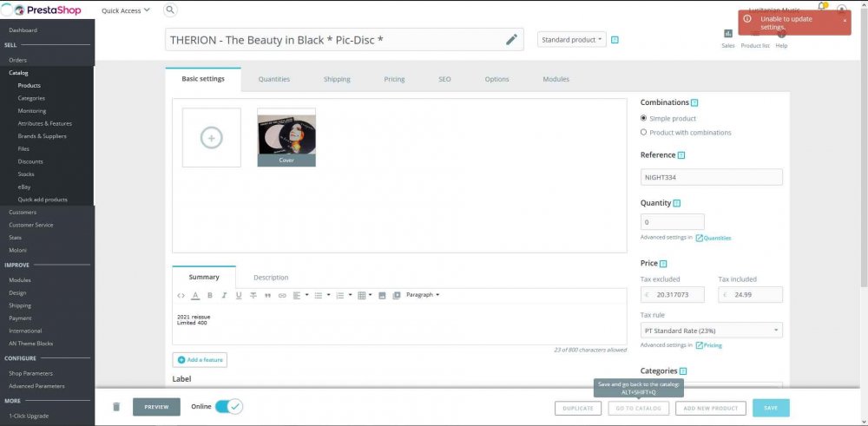Click the Preview button
The image size is (868, 426).
(x=156, y=407)
